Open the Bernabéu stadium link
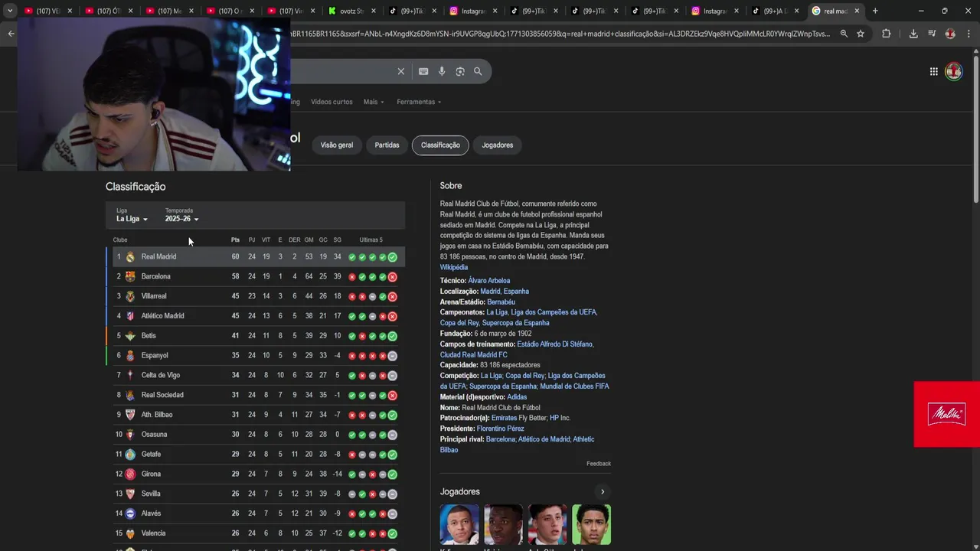The height and width of the screenshot is (551, 980). (x=501, y=302)
